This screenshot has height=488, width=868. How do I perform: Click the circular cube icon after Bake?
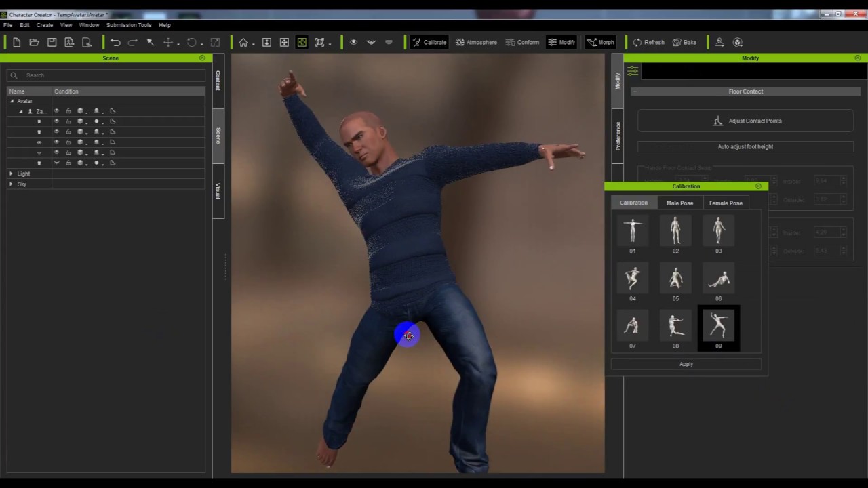[x=738, y=42]
